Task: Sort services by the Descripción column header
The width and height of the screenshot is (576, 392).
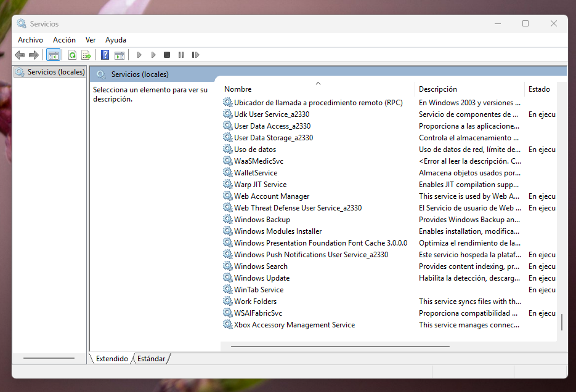Action: click(x=438, y=89)
